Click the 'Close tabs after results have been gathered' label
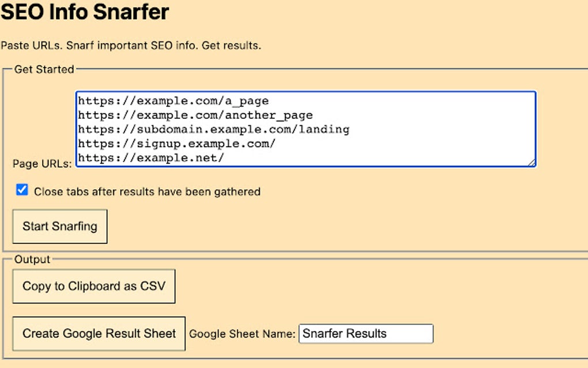 point(147,191)
